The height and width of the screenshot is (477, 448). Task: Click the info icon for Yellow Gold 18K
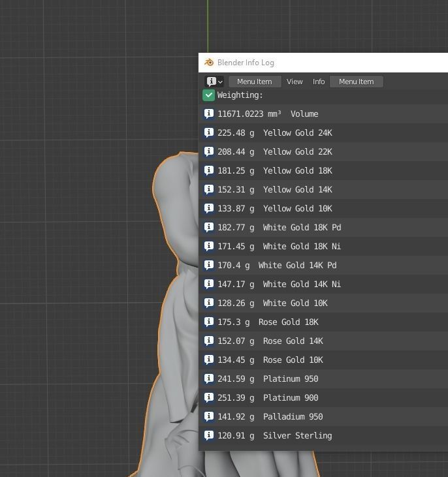pyautogui.click(x=208, y=170)
